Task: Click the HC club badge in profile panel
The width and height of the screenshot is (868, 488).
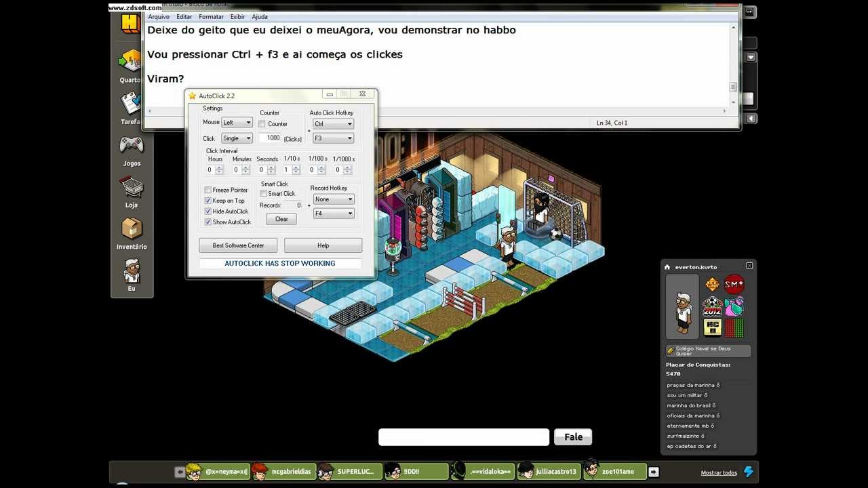Action: tap(712, 328)
